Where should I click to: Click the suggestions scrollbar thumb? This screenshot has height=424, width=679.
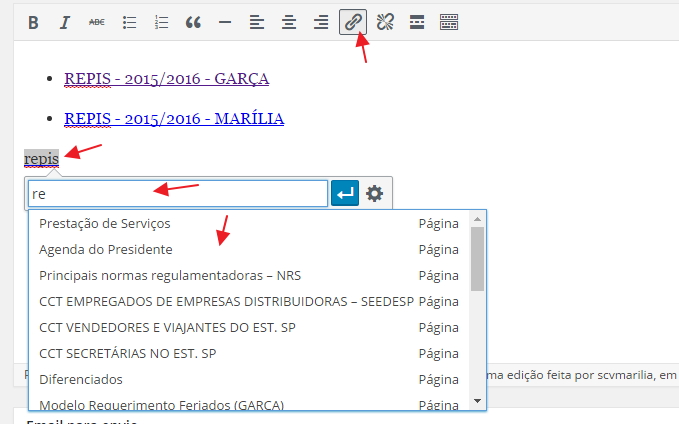click(x=477, y=259)
